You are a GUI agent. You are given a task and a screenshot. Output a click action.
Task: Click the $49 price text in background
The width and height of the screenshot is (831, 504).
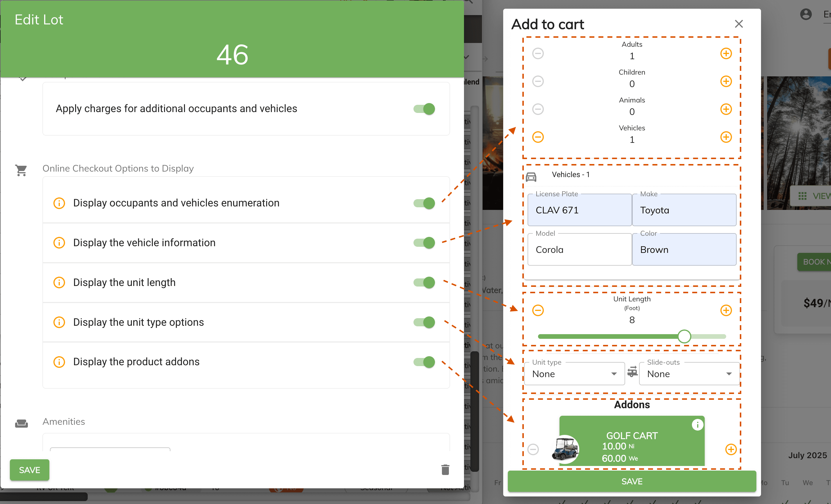point(816,303)
